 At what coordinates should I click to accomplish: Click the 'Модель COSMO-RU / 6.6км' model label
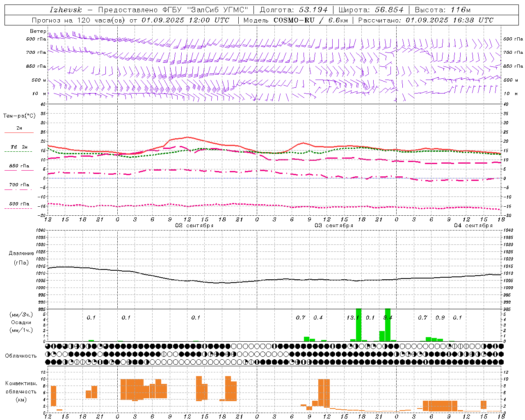click(296, 20)
